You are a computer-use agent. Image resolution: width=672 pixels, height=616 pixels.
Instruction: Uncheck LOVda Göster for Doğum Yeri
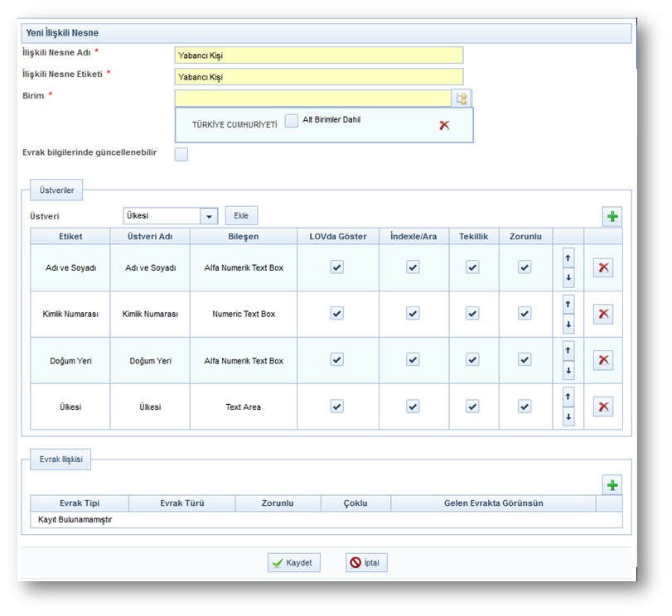pos(337,360)
